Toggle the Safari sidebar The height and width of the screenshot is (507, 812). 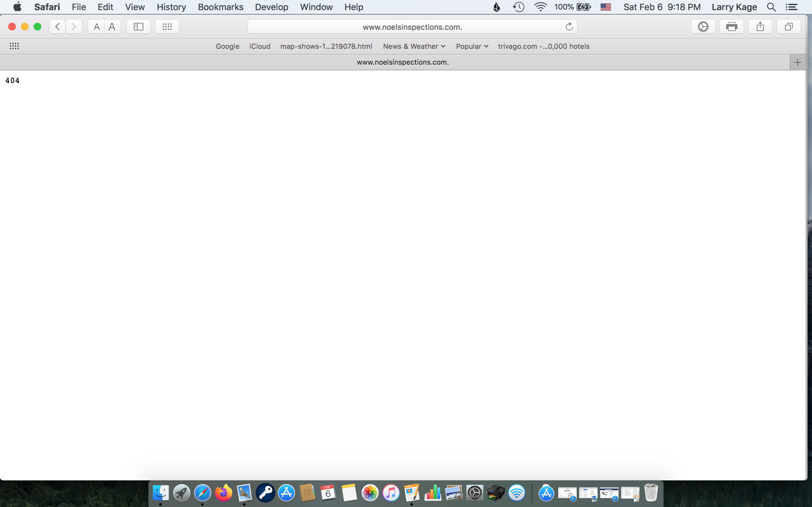point(139,27)
